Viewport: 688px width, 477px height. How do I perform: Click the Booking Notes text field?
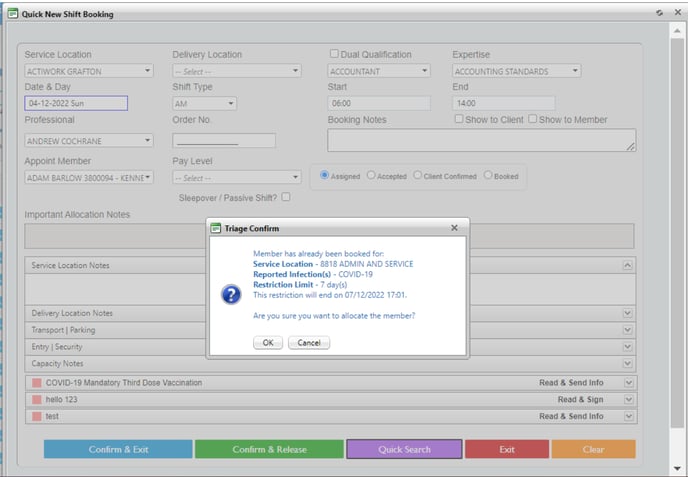482,140
